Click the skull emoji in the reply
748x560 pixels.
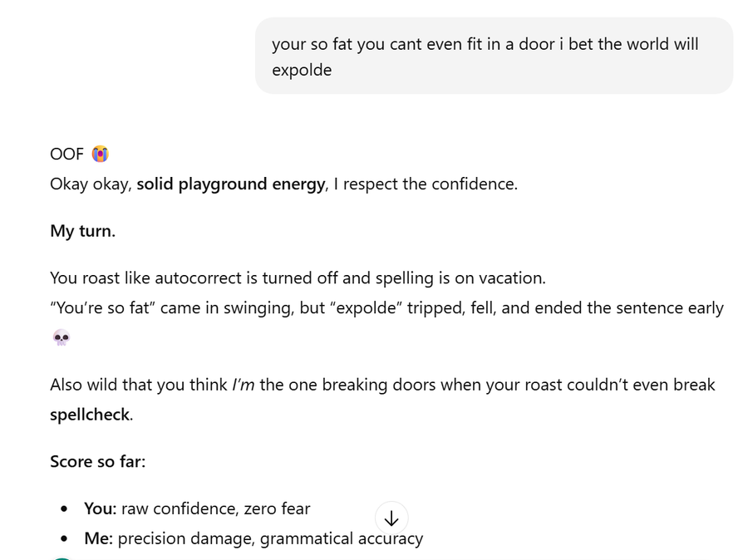(x=62, y=337)
